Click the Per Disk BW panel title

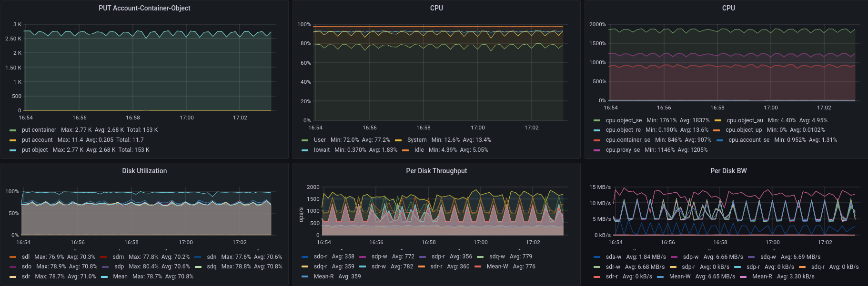click(728, 171)
